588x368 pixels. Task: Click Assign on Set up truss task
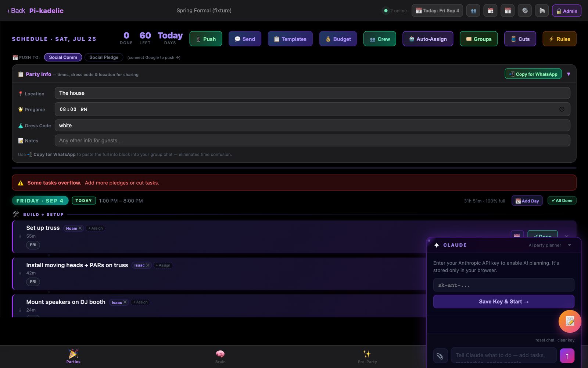pos(96,228)
